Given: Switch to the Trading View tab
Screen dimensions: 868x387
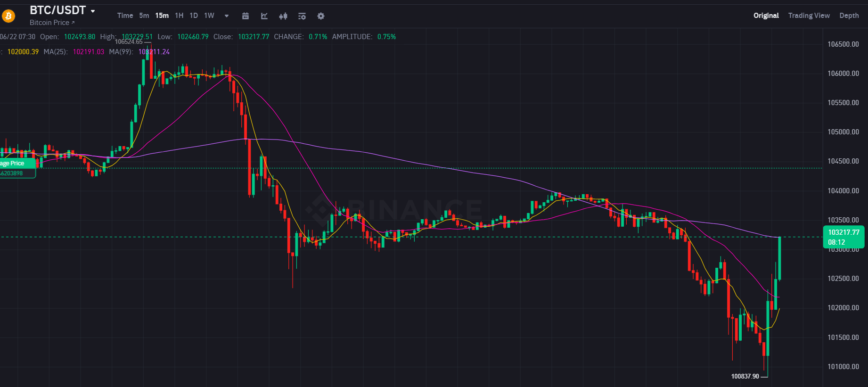Looking at the screenshot, I should (x=809, y=16).
